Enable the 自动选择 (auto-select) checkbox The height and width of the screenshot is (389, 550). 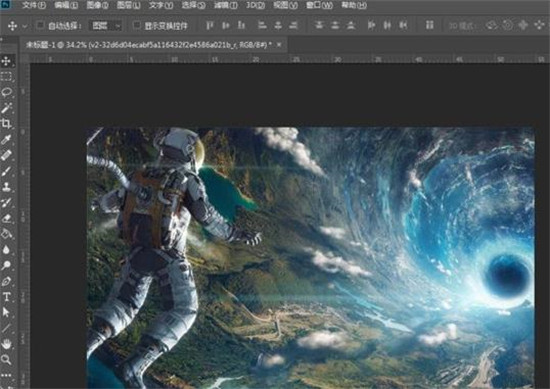coord(41,25)
